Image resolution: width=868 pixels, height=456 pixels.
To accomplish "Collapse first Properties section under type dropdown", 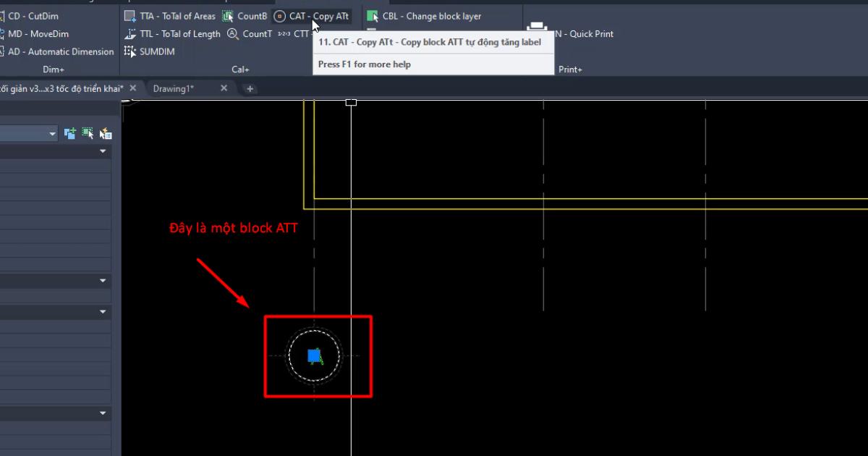I will tap(103, 151).
